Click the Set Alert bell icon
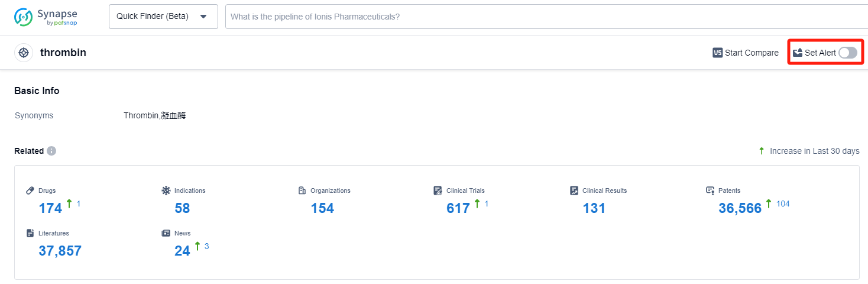Viewport: 868px width, 284px height. (798, 53)
